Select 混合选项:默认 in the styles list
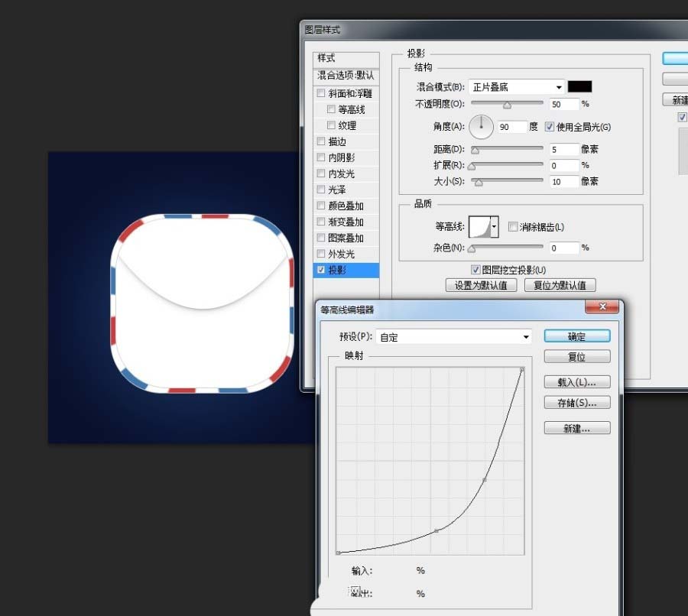The image size is (688, 616). click(344, 74)
